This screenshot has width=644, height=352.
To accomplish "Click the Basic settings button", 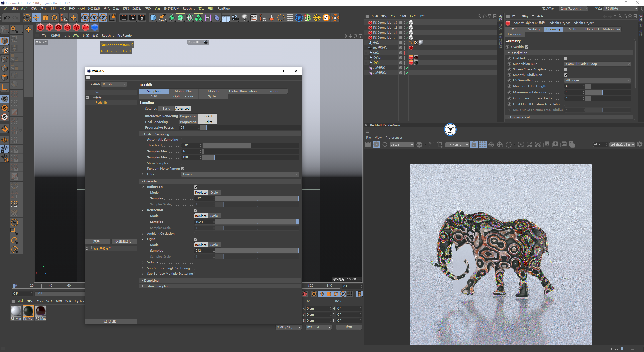I will point(166,109).
